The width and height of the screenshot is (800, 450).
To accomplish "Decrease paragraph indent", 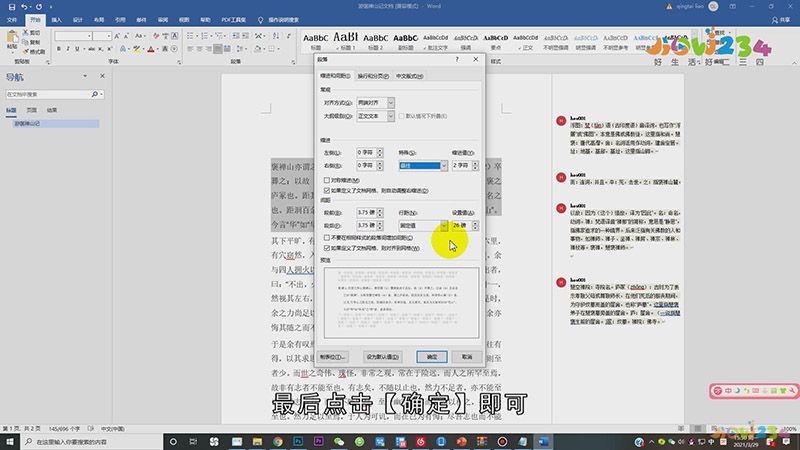I will tap(236, 36).
